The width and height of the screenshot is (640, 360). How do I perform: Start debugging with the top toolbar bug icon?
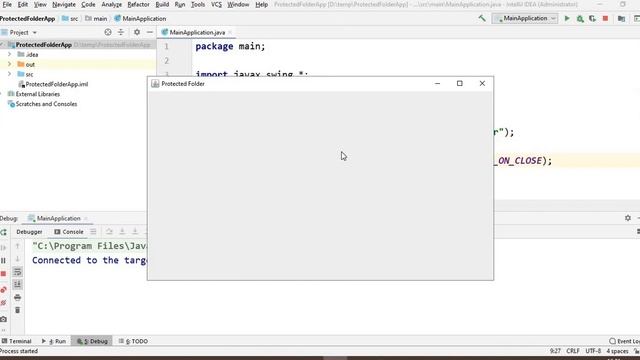coord(580,18)
